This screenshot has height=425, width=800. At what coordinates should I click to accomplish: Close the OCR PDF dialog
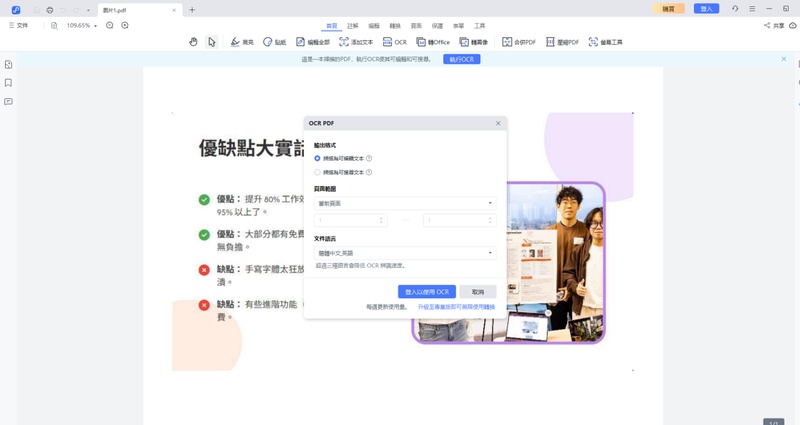point(498,123)
